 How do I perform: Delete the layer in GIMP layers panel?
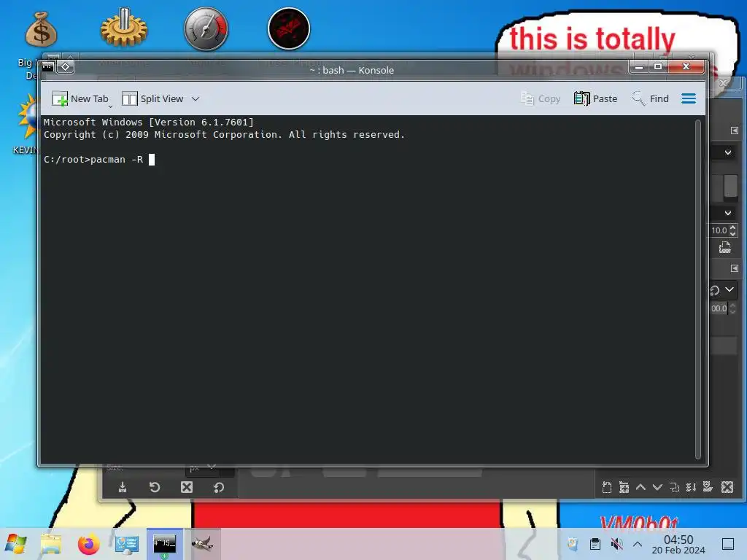(x=727, y=487)
